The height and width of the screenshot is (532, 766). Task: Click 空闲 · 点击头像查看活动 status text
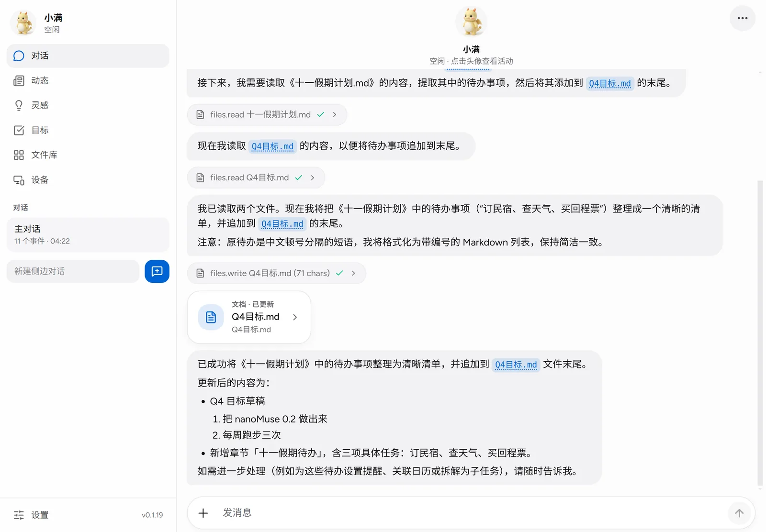[472, 61]
